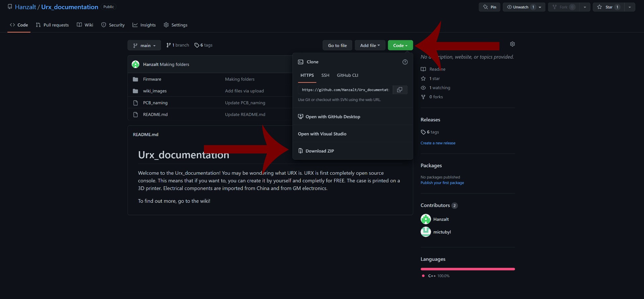Open the About section gear settings icon
The image size is (644, 299).
[x=512, y=44]
